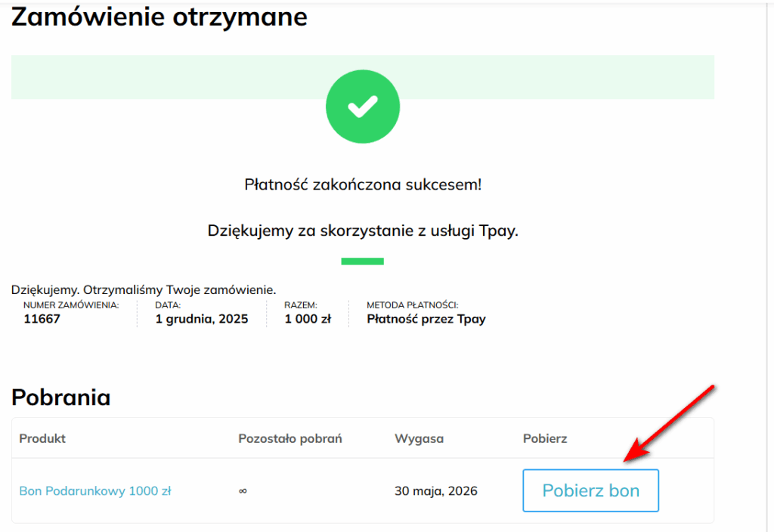Viewport: 774px width, 532px height.
Task: Click the order total 1 000 zł
Action: coord(308,319)
